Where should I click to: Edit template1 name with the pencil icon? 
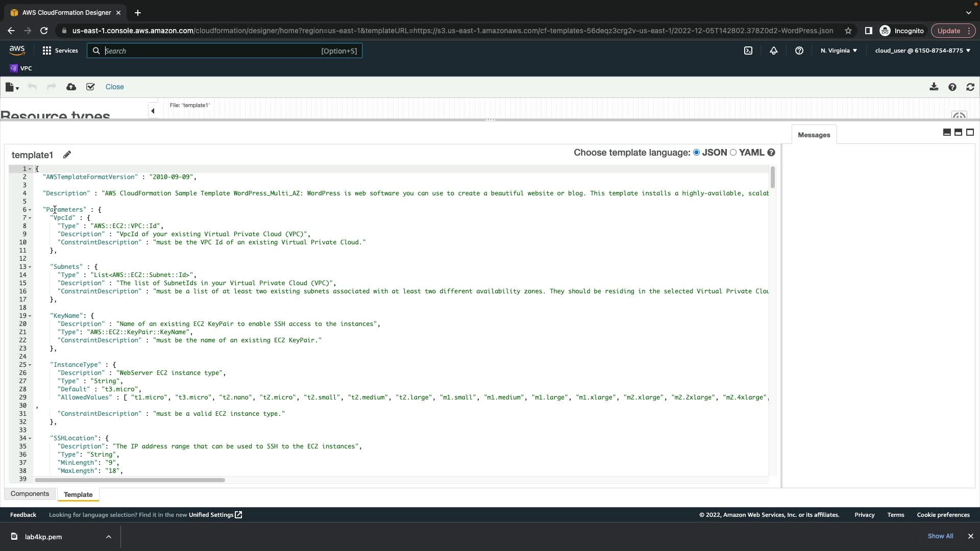(67, 155)
